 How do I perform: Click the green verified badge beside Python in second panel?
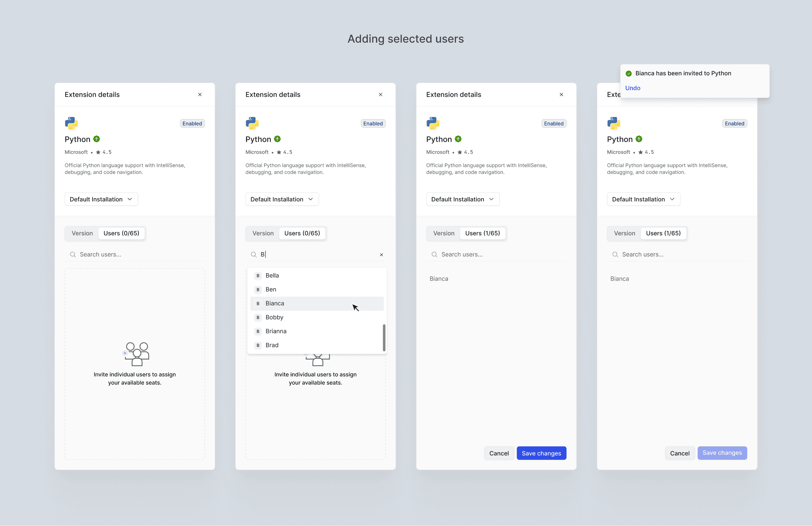[x=277, y=139]
